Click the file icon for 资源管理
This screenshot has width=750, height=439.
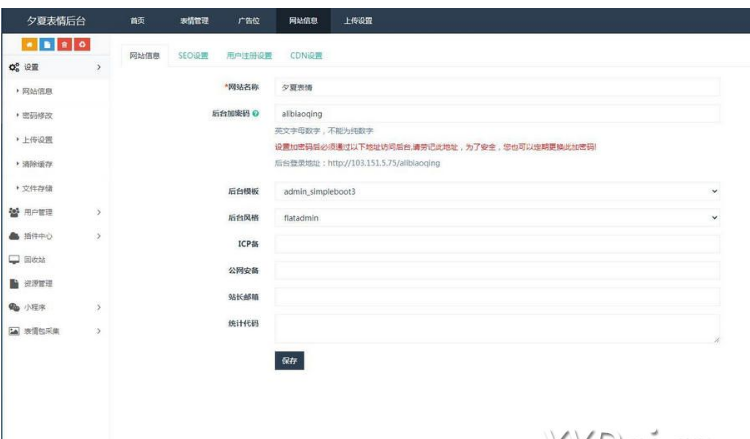click(14, 284)
